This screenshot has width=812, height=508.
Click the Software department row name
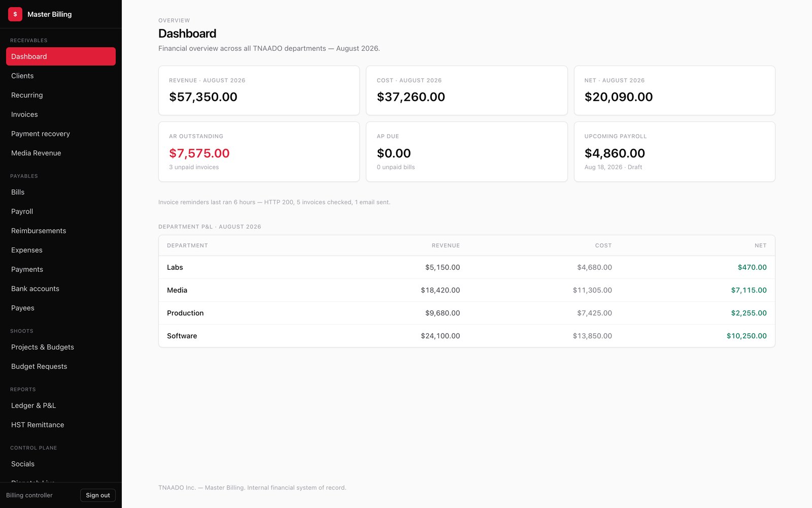pos(182,336)
